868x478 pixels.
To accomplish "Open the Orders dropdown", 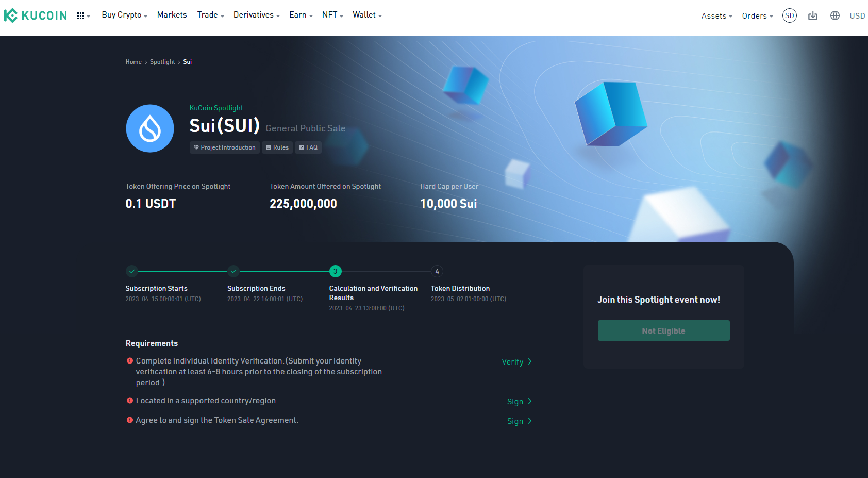I will [757, 16].
